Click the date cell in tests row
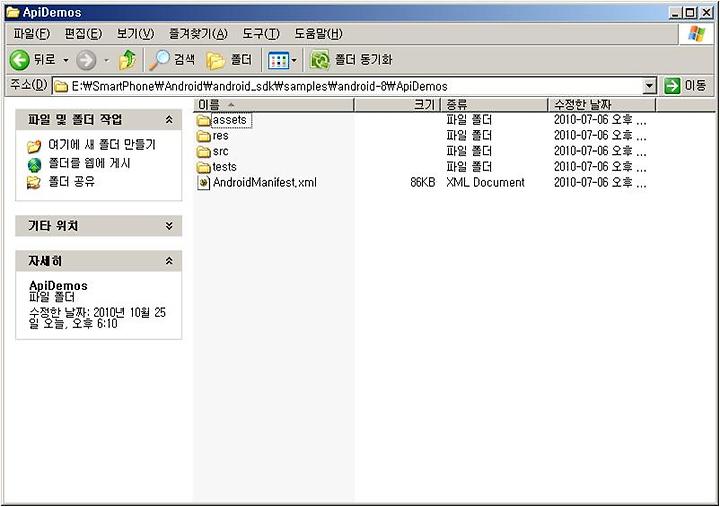 click(600, 167)
